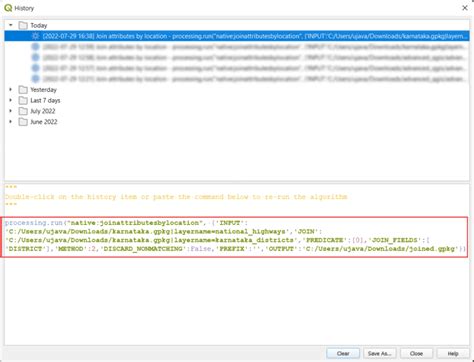Select the Yesterday folder icon
This screenshot has height=362, width=474.
[x=23, y=90]
